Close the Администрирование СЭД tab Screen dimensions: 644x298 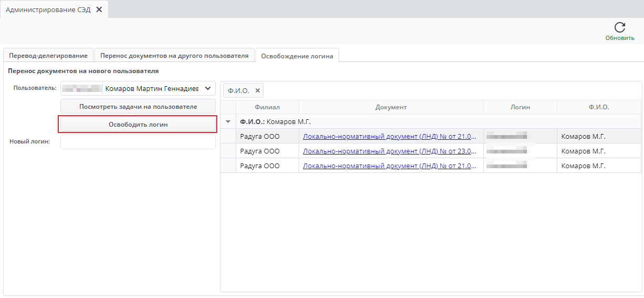[99, 9]
